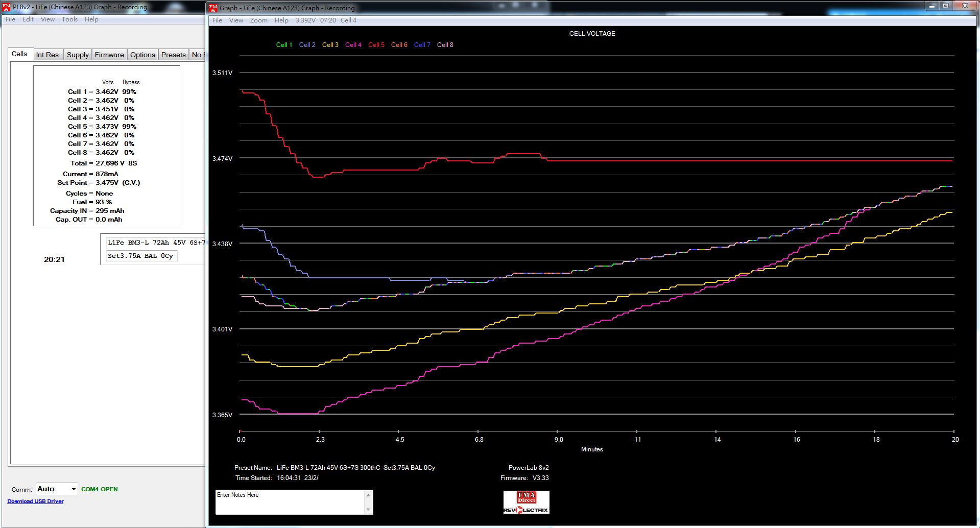
Task: Click the FMA icon in the Graph title bar
Action: 213,8
